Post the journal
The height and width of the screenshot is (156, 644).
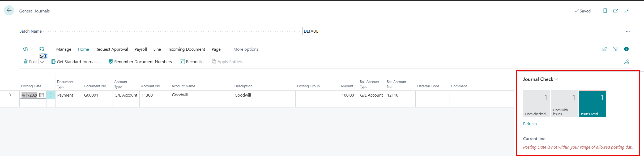[x=30, y=62]
